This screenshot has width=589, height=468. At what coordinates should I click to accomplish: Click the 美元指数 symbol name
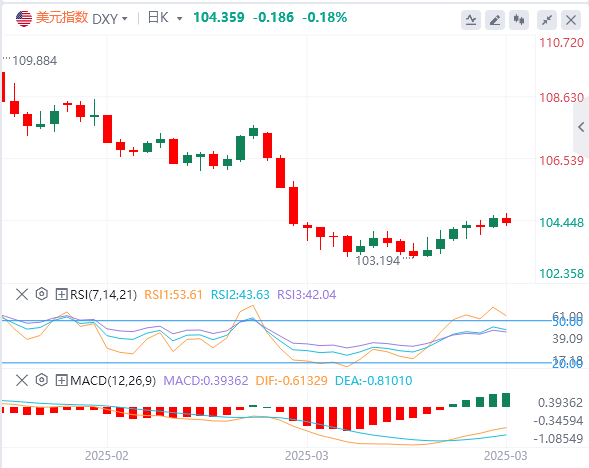(62, 18)
